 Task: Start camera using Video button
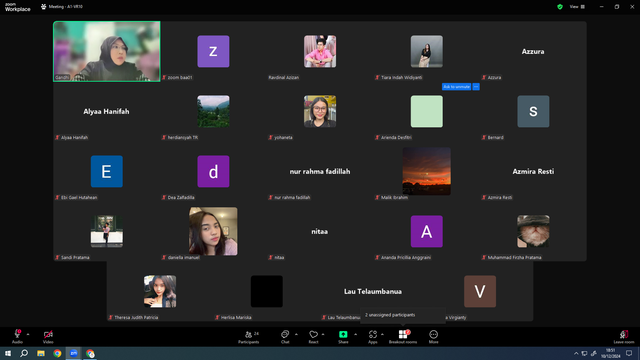click(x=48, y=336)
